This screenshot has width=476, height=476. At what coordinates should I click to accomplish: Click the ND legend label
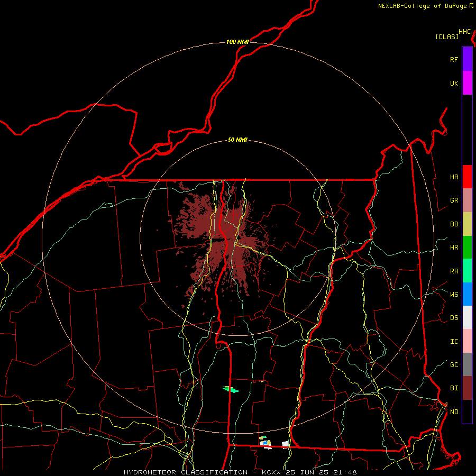click(454, 411)
